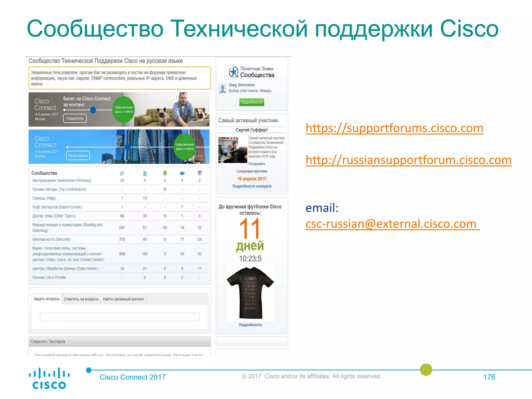This screenshot has height=399, width=532.
Task: Click Security discussions count 376
Action: pos(122,239)
